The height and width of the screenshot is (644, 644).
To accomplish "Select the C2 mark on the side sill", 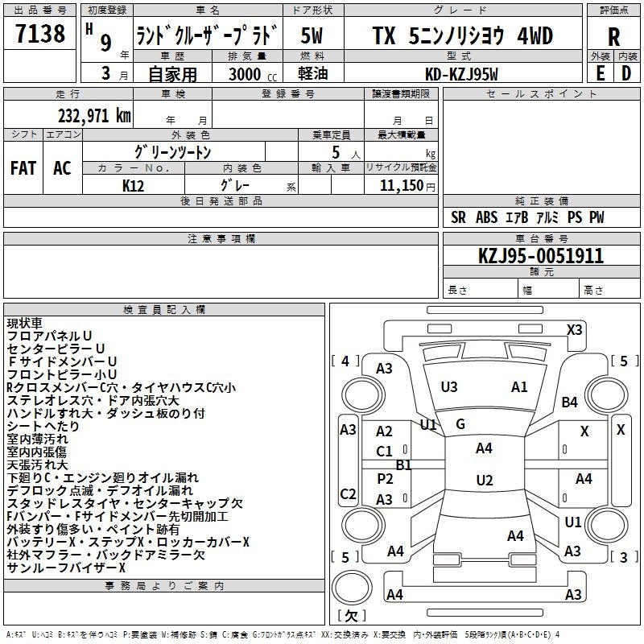I will (348, 493).
